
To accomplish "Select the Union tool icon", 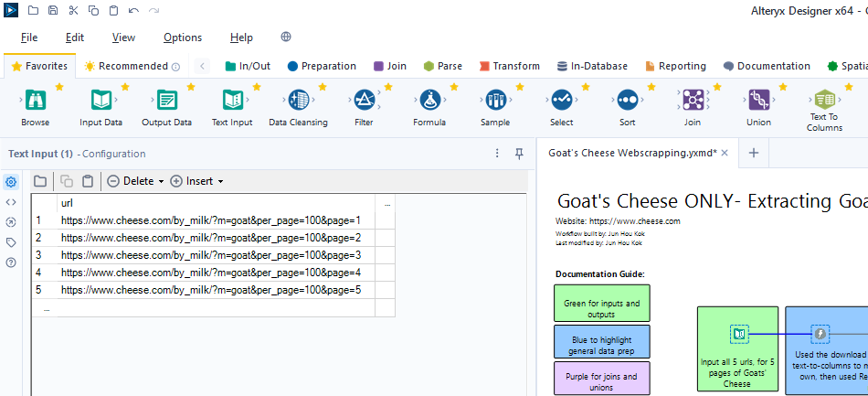I will pos(758,100).
